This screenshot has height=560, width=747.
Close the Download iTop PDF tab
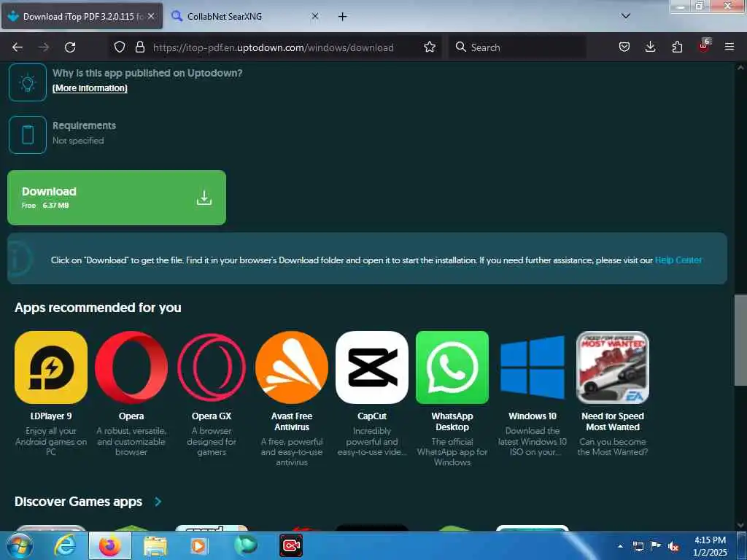pyautogui.click(x=151, y=16)
